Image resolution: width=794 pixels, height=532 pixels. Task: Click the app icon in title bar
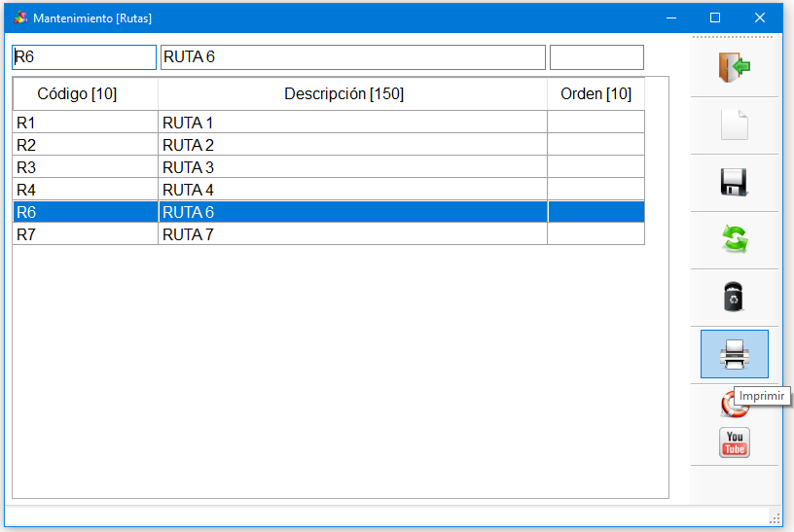pyautogui.click(x=20, y=18)
